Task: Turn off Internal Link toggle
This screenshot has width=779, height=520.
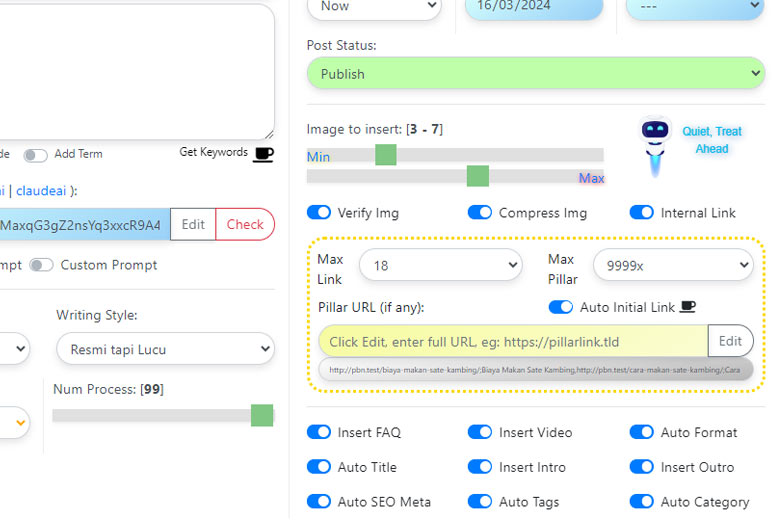Action: click(x=642, y=213)
